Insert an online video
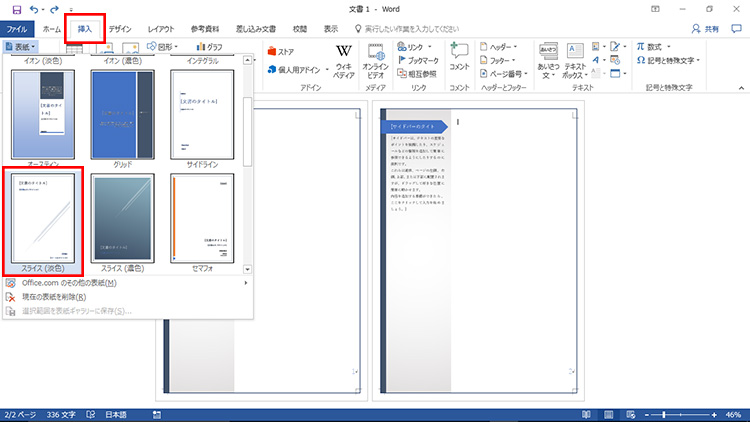Image resolution: width=750 pixels, height=422 pixels. [x=376, y=58]
